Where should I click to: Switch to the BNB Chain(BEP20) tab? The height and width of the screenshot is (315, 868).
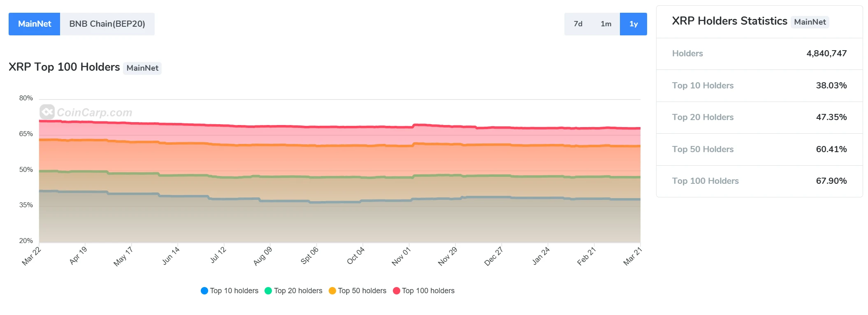[108, 24]
